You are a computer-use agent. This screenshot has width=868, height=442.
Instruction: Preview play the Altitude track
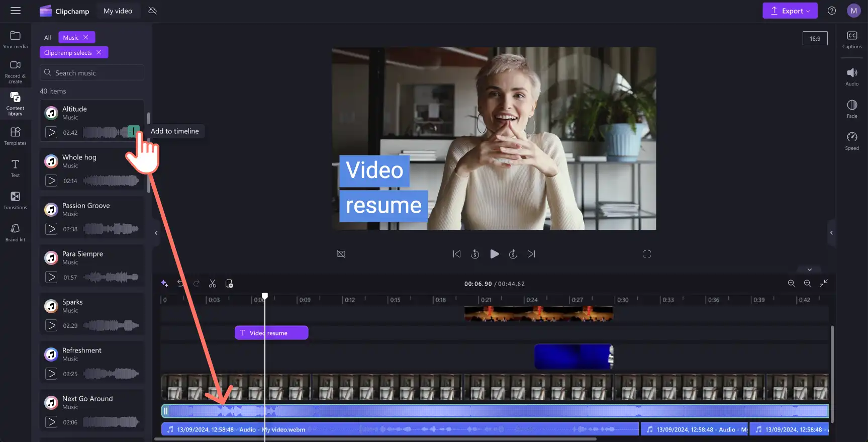51,132
